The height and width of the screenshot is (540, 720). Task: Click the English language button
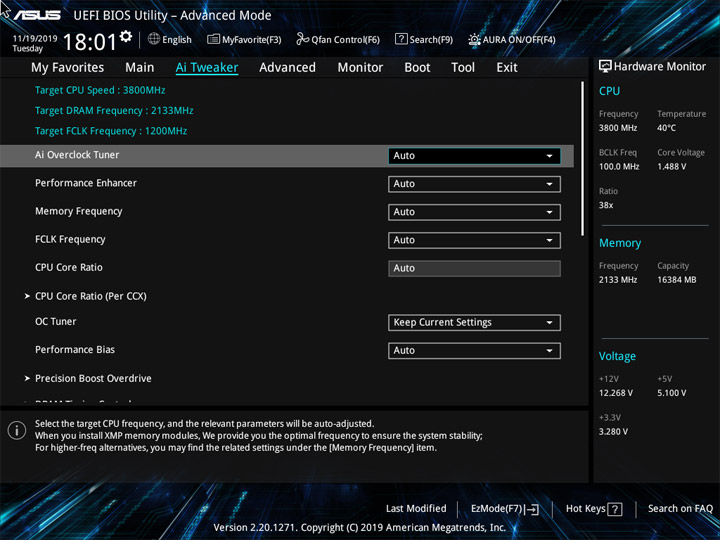170,39
